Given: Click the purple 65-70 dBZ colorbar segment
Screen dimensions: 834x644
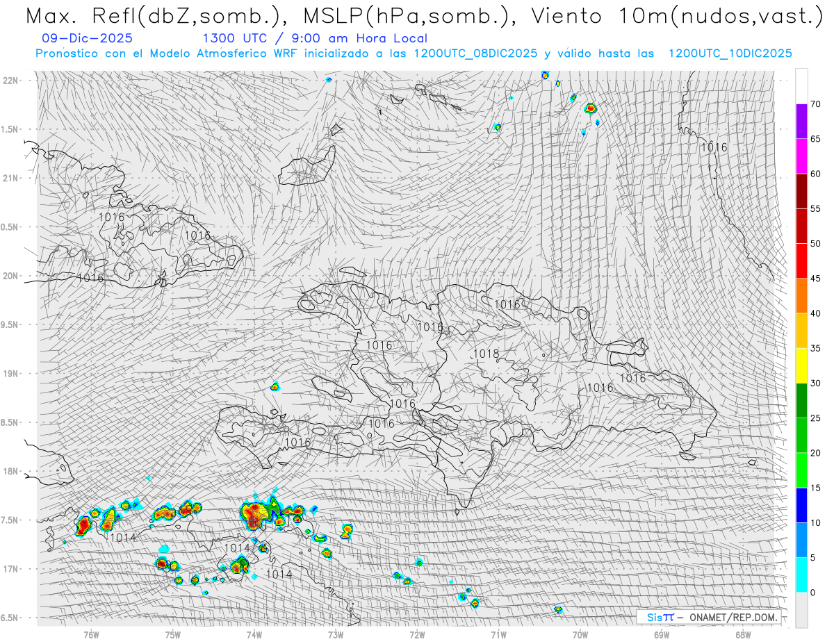Looking at the screenshot, I should [801, 122].
